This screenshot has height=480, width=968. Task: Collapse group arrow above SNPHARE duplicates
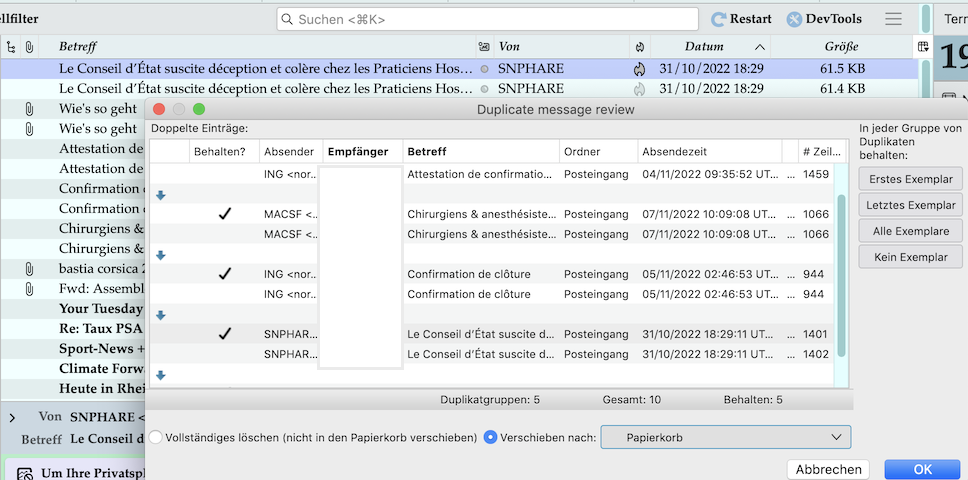161,315
